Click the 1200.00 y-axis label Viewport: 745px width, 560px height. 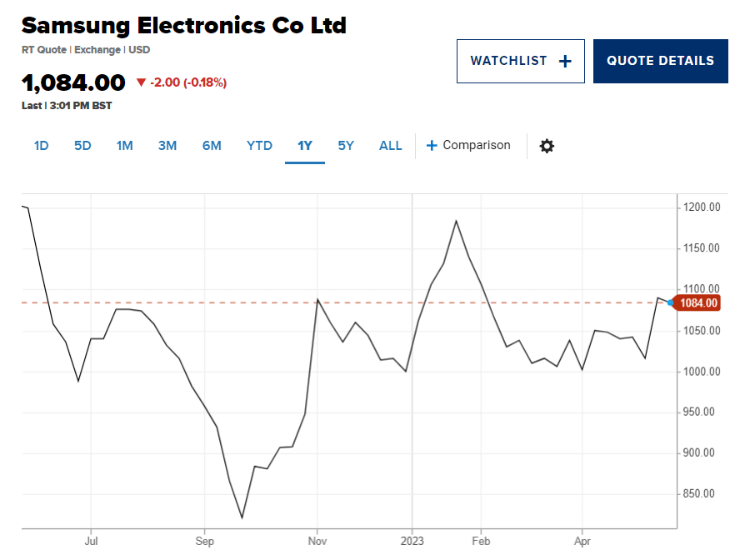(x=702, y=207)
